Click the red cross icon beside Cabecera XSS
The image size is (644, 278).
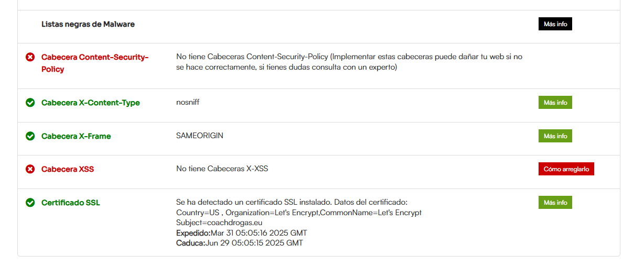[x=30, y=169]
